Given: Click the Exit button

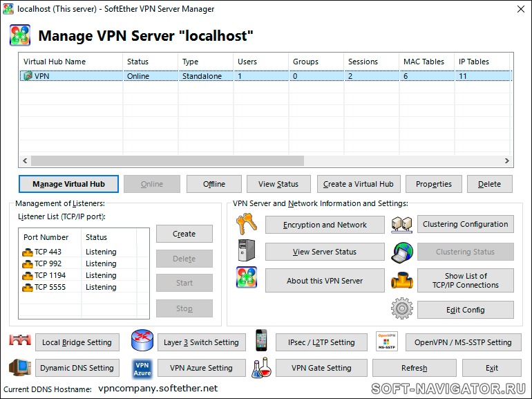Looking at the screenshot, I should pos(492,368).
